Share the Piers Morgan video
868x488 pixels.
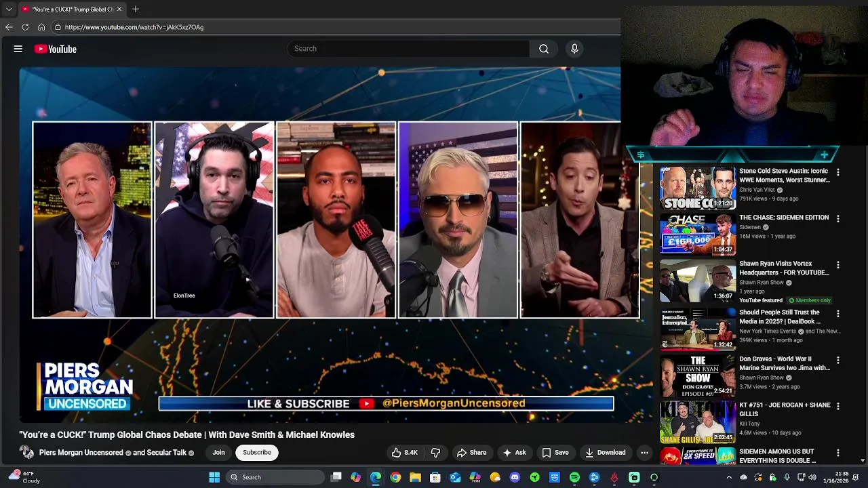click(x=471, y=452)
